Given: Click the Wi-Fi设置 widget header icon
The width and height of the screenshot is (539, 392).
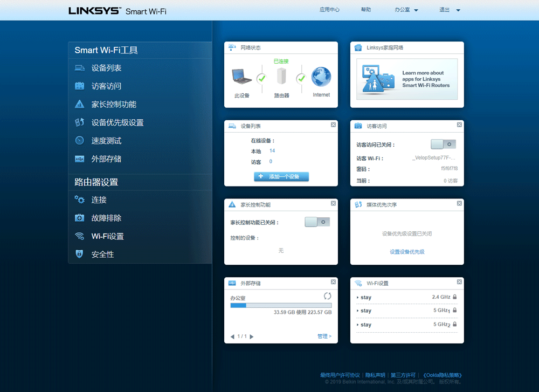Looking at the screenshot, I should (x=358, y=283).
